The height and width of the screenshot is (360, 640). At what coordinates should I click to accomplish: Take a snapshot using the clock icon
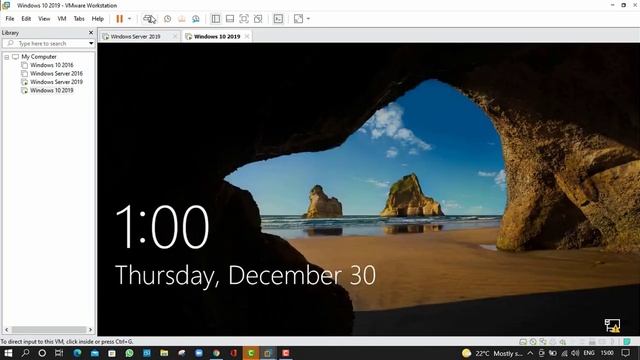pyautogui.click(x=167, y=19)
